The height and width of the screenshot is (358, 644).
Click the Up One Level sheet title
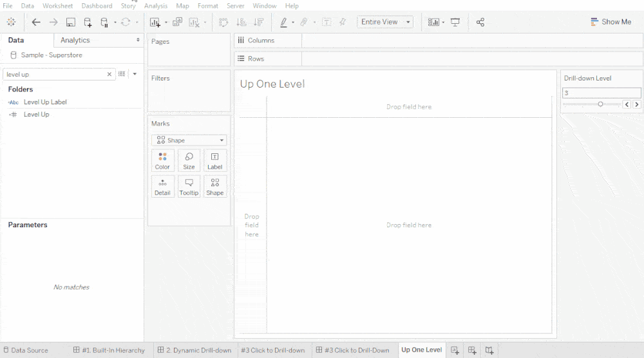tap(272, 84)
